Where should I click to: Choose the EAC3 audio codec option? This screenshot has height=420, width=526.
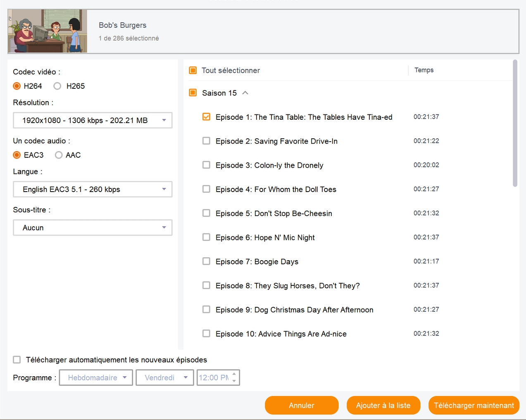[x=17, y=155]
